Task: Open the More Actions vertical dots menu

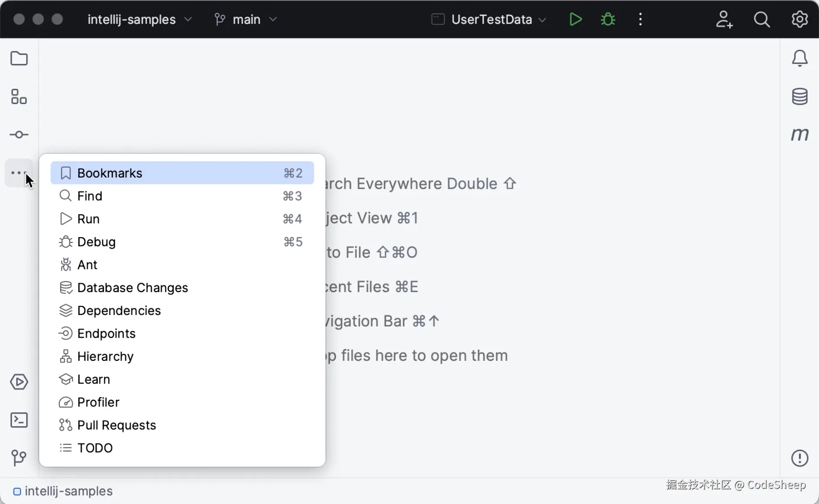Action: tap(640, 19)
